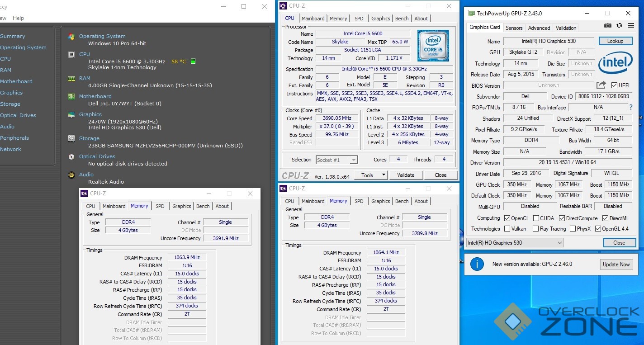The height and width of the screenshot is (345, 644).
Task: Open the Intel(R) HD Graphics 530 dropdown
Action: [x=559, y=243]
